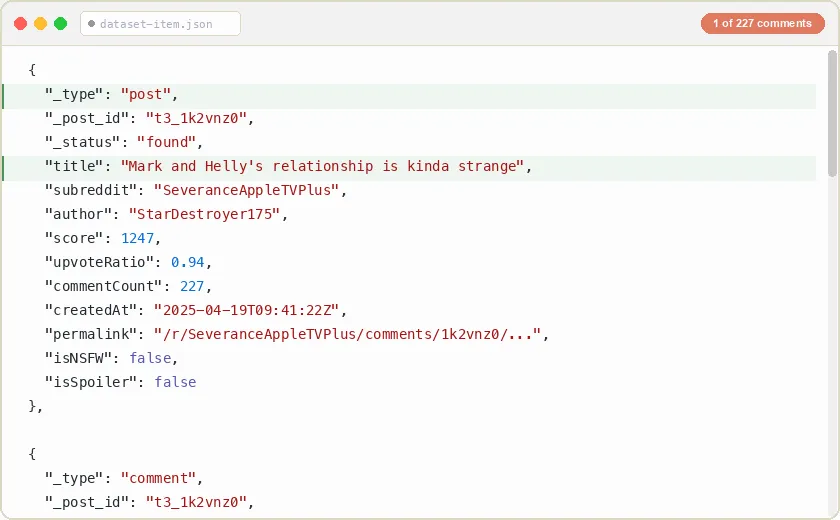Click the author value "StarDestroyer175"
Viewport: 840px width, 520px height.
204,214
